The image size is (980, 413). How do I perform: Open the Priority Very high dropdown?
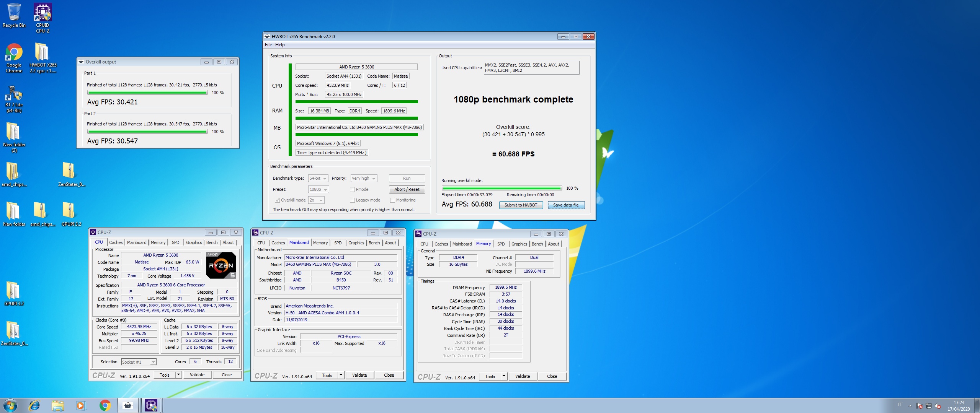[x=364, y=178]
